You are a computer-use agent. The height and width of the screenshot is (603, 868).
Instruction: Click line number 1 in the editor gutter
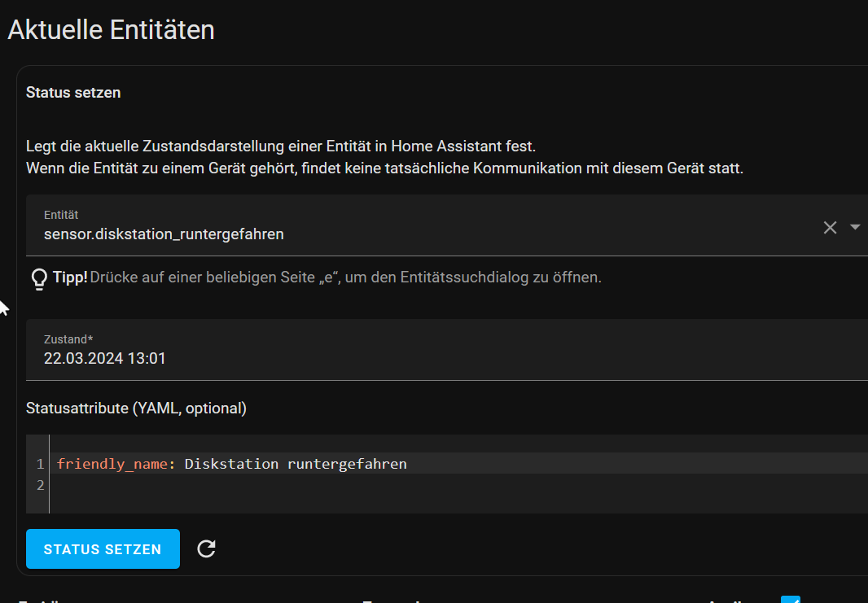click(39, 464)
